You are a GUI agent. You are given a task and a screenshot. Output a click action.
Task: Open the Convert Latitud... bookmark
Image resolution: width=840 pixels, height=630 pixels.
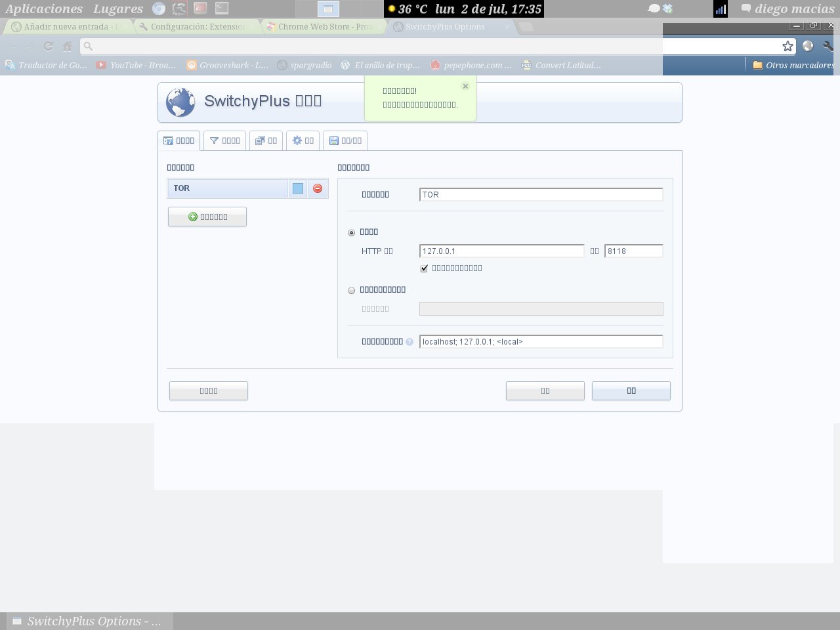(561, 65)
